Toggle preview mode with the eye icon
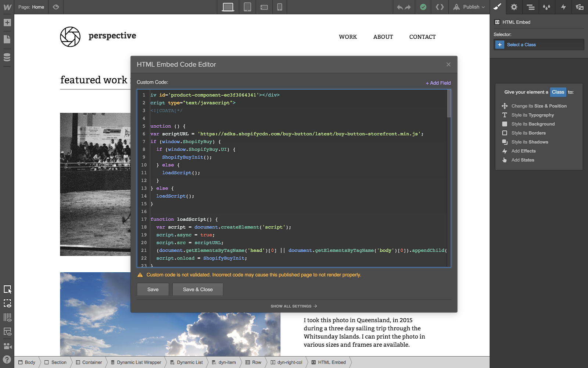 click(55, 7)
